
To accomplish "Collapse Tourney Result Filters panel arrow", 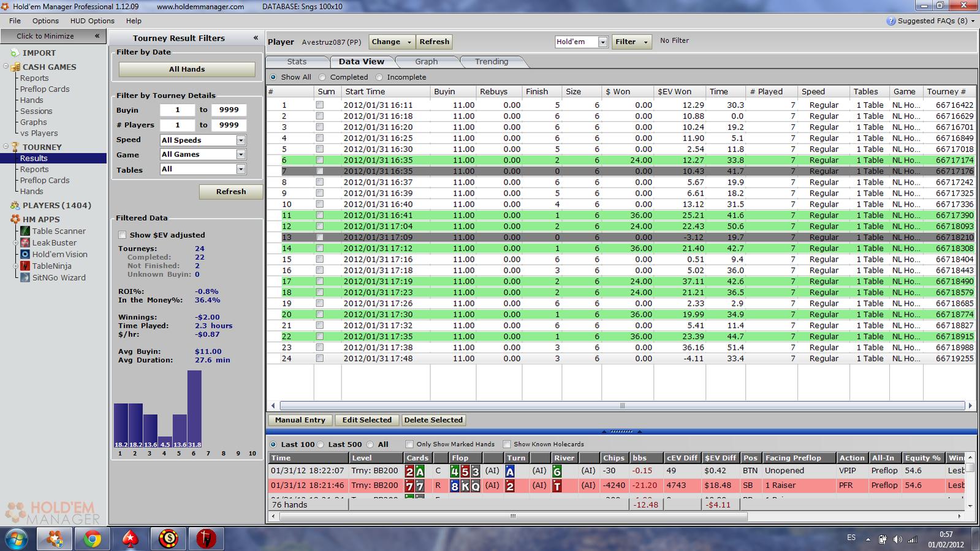I will click(x=256, y=38).
